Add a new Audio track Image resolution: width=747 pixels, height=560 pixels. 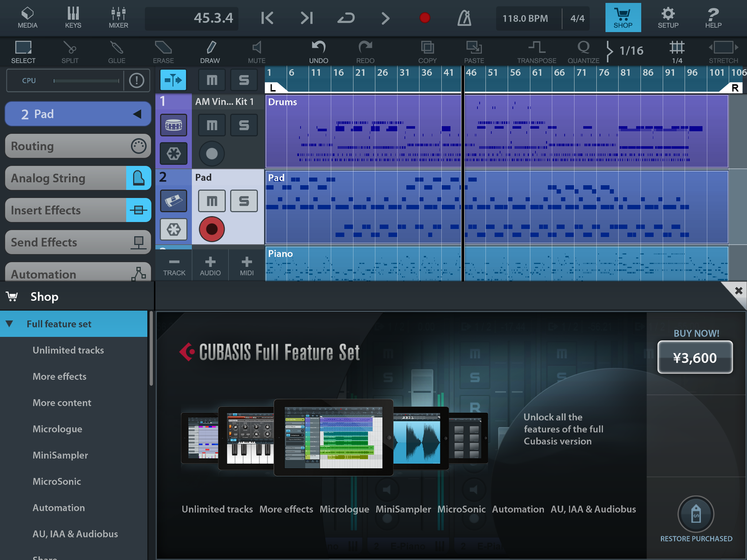point(210,266)
